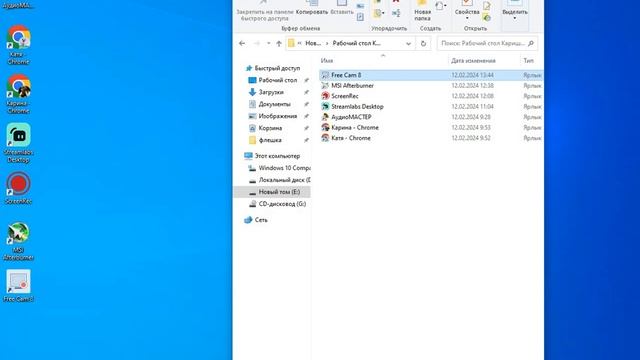Click the Нов… breadcrumb segment
This screenshot has width=640, height=360.
click(x=313, y=43)
